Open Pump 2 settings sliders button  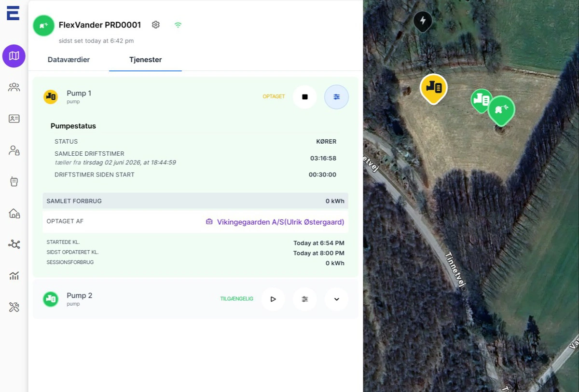coord(305,299)
